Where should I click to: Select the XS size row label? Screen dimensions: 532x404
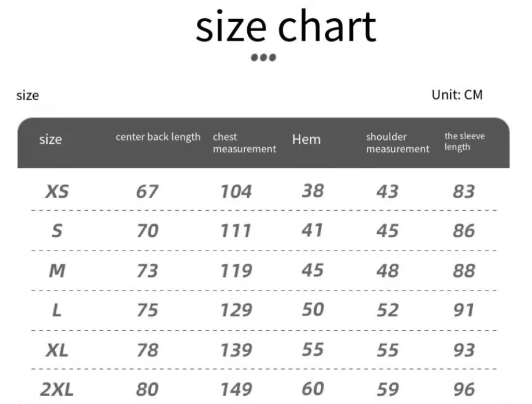[x=57, y=192]
